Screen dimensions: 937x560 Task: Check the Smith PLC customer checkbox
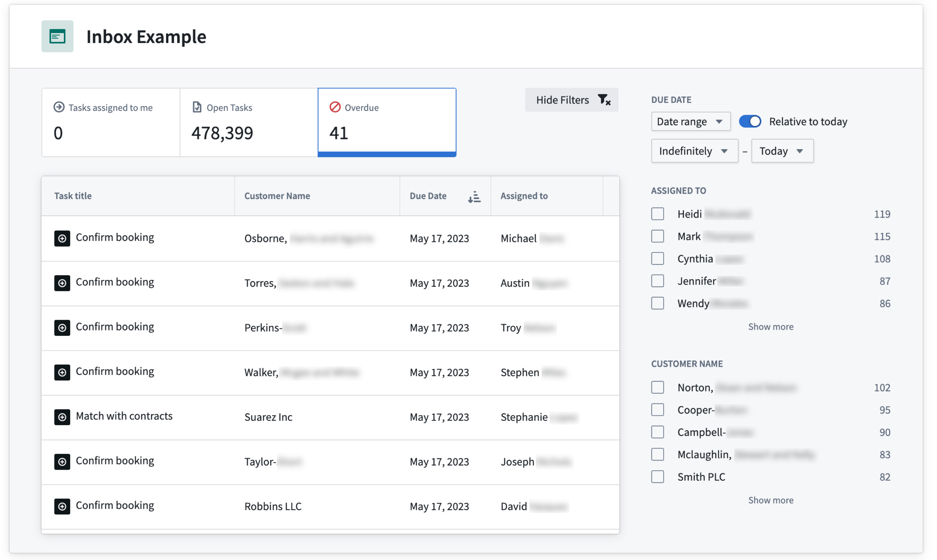657,477
